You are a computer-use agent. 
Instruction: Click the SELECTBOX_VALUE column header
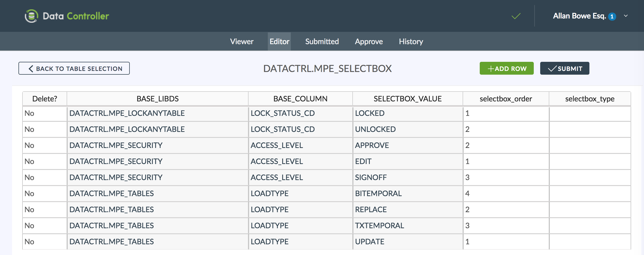point(407,99)
